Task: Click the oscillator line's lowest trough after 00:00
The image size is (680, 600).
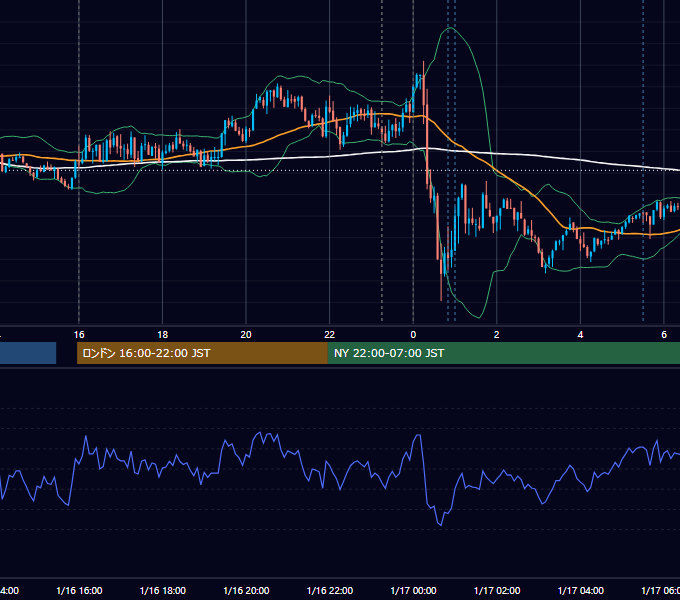Action: coord(441,525)
